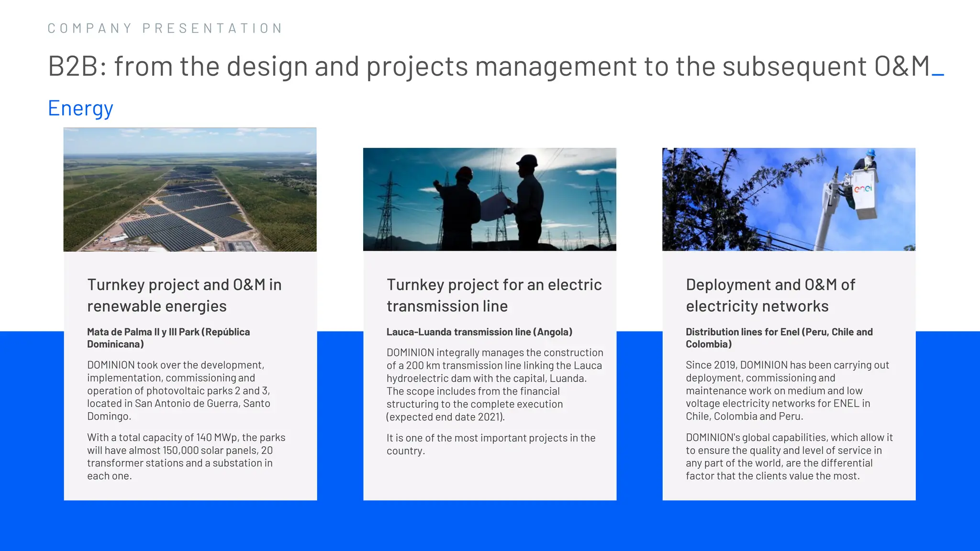
Task: Click the Enel logo on the lift
Action: (864, 189)
